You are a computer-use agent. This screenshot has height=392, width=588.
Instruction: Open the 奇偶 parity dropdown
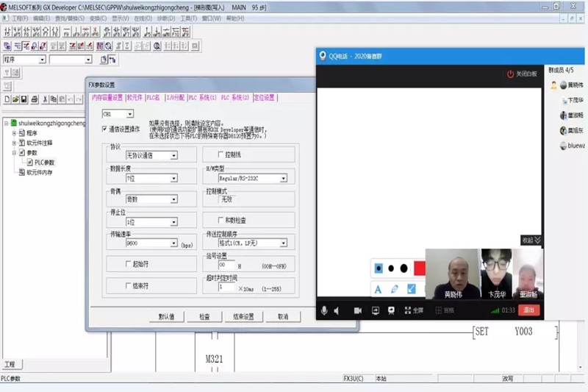point(173,199)
